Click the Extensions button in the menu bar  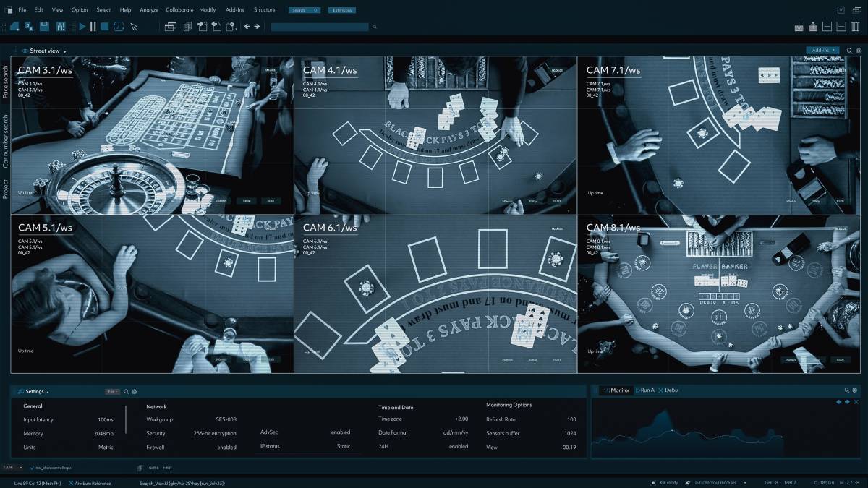(341, 9)
